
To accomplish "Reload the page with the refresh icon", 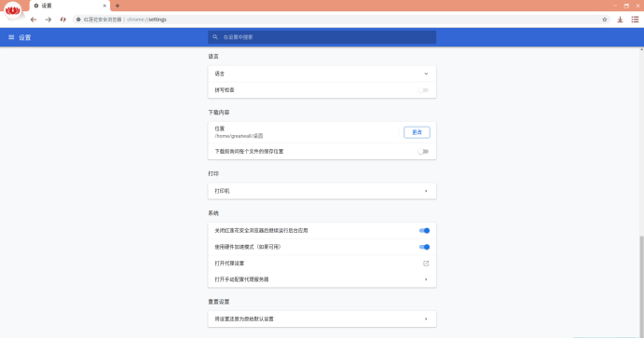I will pyautogui.click(x=62, y=20).
